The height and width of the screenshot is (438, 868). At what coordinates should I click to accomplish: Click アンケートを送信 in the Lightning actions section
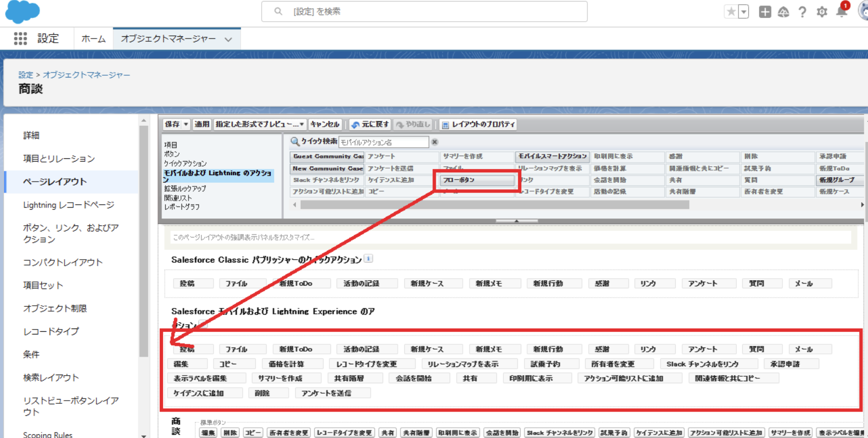coord(333,393)
